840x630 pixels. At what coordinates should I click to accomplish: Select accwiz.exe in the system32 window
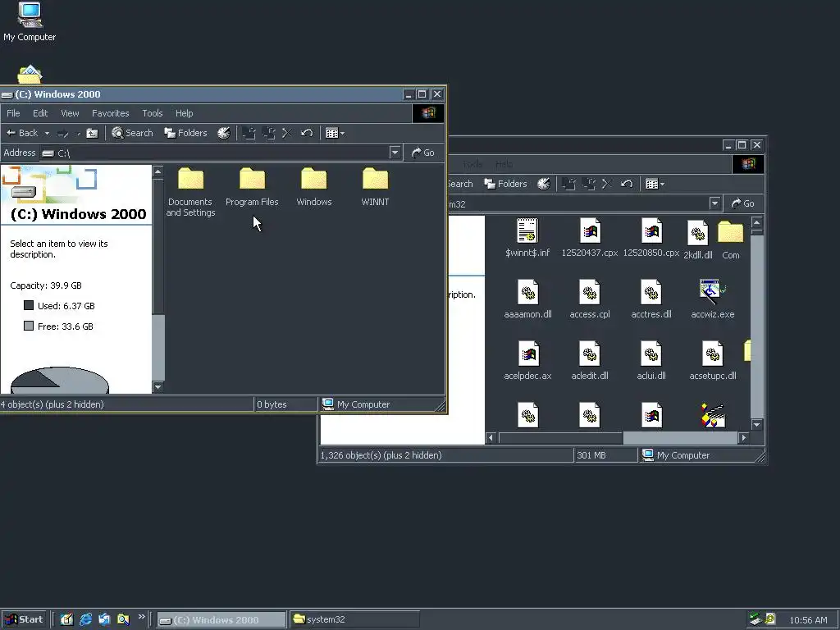[713, 299]
